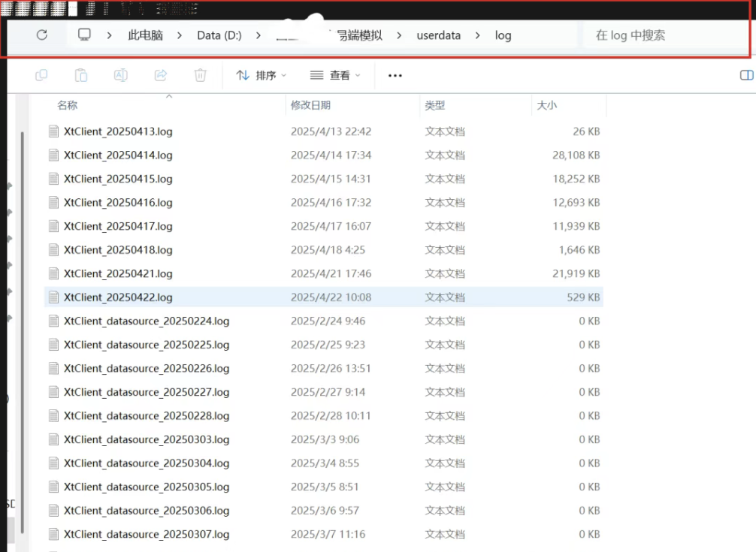756x552 pixels.
Task: Click the Delete icon on the toolbar
Action: coord(199,75)
